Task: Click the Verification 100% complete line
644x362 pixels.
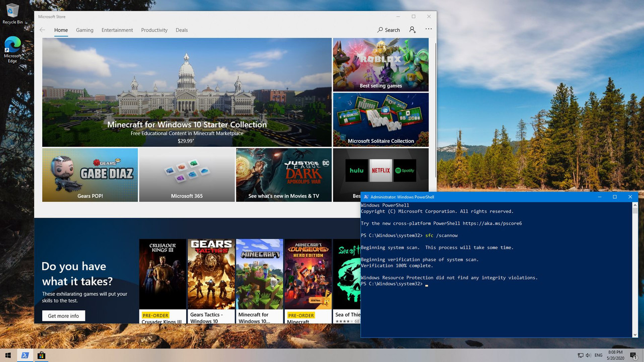Action: [x=396, y=265]
